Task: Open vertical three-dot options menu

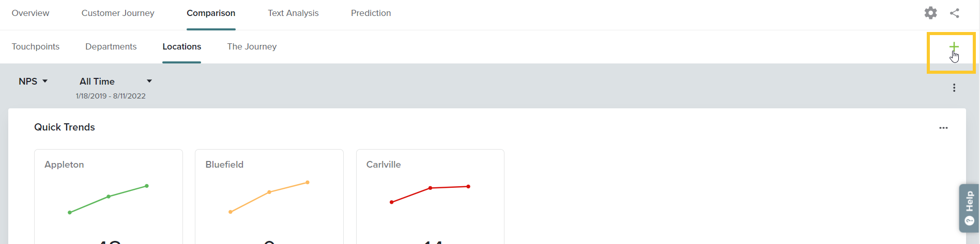Action: click(x=954, y=88)
